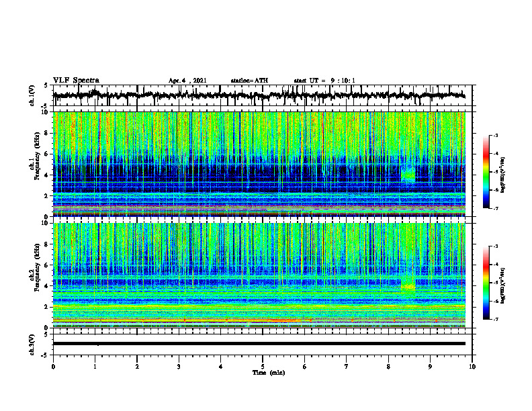Click the "-7" label on ch.2 color bar
The width and height of the screenshot is (532, 411).
pos(495,319)
